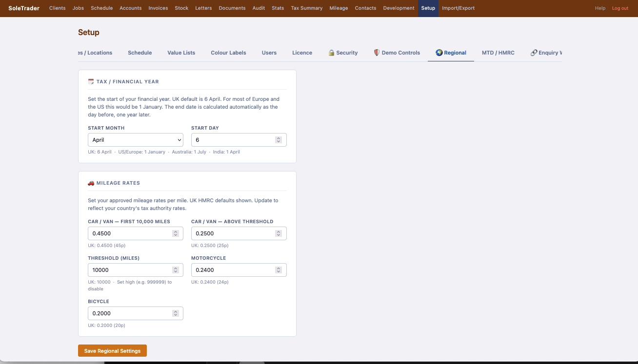Click the link icon for Enquiry tab
This screenshot has width=638, height=364.
point(534,53)
